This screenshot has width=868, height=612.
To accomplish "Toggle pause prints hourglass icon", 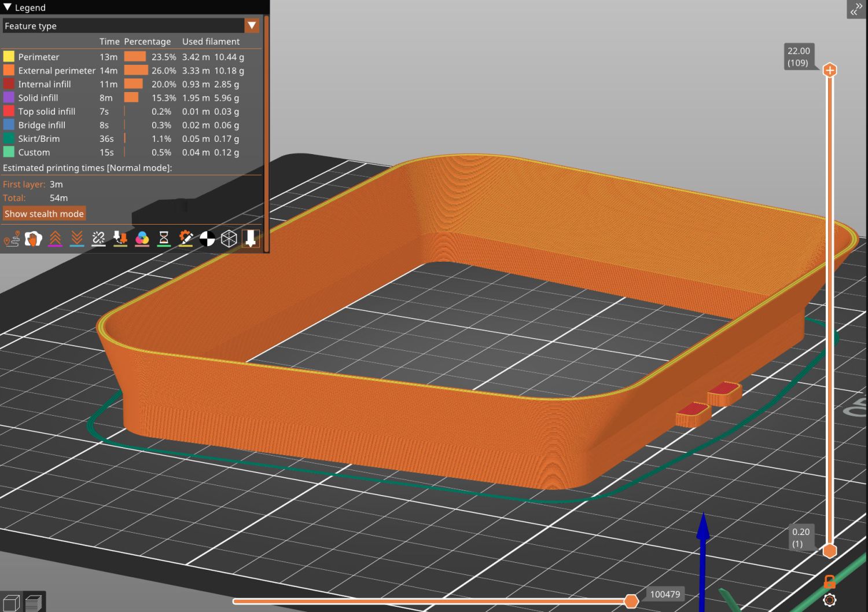I will coord(164,239).
